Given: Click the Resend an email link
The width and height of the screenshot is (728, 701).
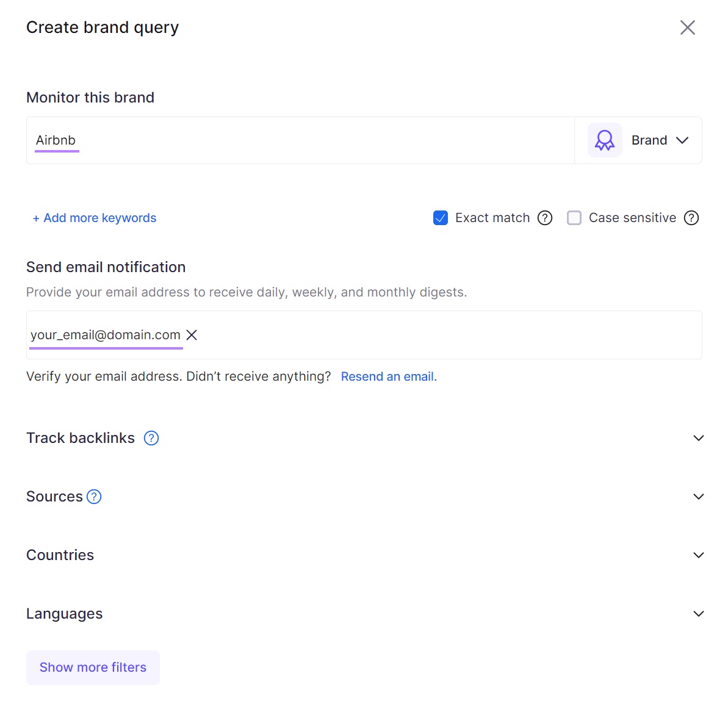Looking at the screenshot, I should pos(389,376).
